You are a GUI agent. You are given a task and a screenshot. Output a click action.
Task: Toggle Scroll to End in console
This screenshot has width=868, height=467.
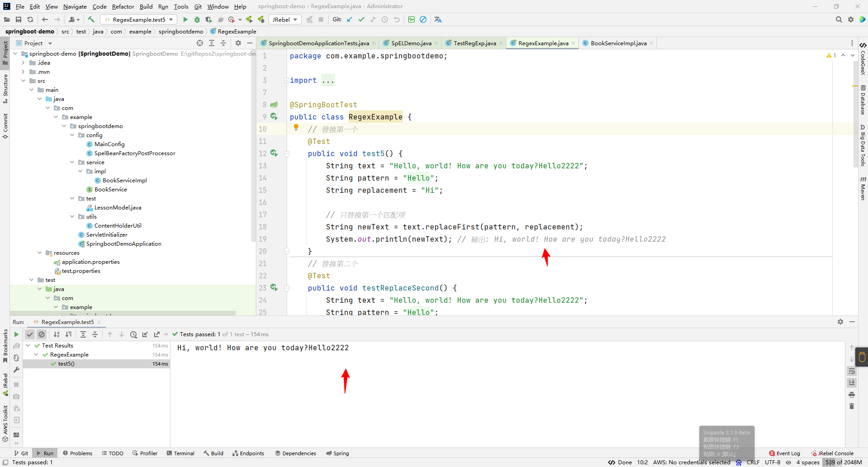click(x=852, y=383)
